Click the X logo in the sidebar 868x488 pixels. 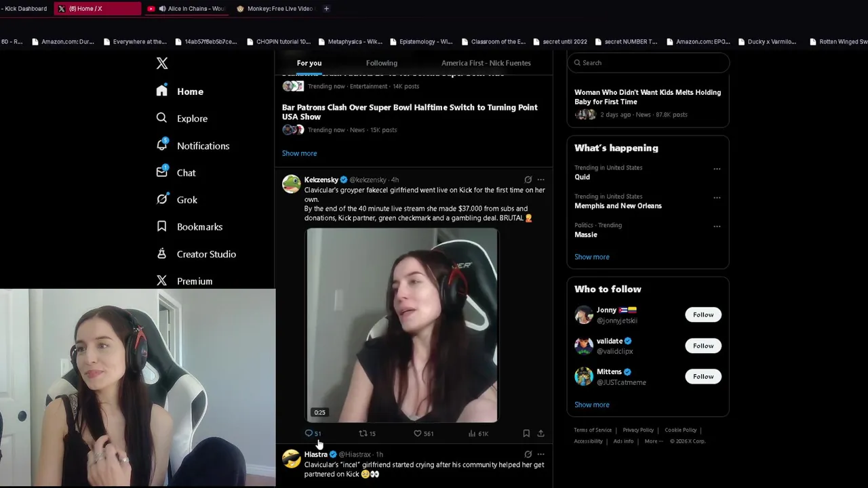[162, 63]
